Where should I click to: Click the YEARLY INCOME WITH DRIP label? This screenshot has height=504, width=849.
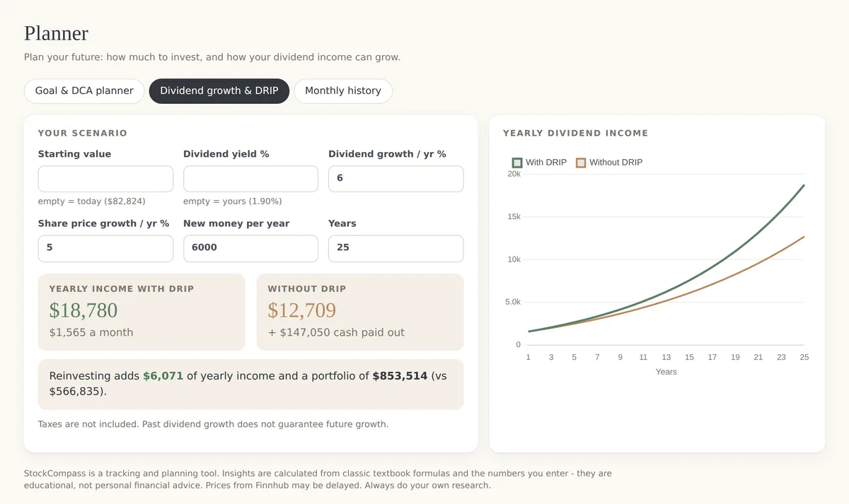coord(122,289)
